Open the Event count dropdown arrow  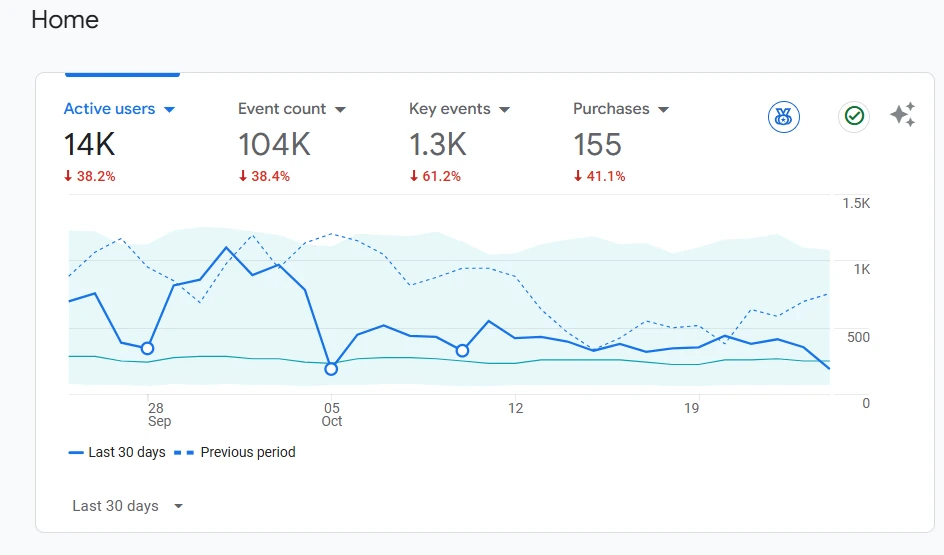(x=340, y=109)
